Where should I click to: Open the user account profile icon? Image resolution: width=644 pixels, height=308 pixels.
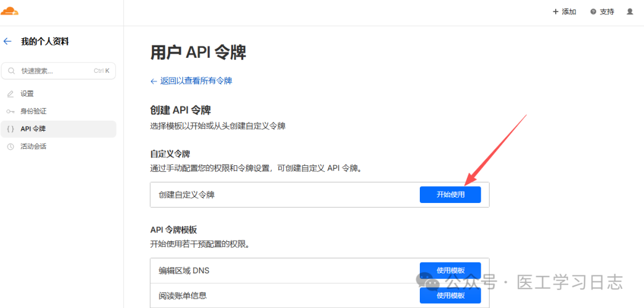click(x=630, y=11)
